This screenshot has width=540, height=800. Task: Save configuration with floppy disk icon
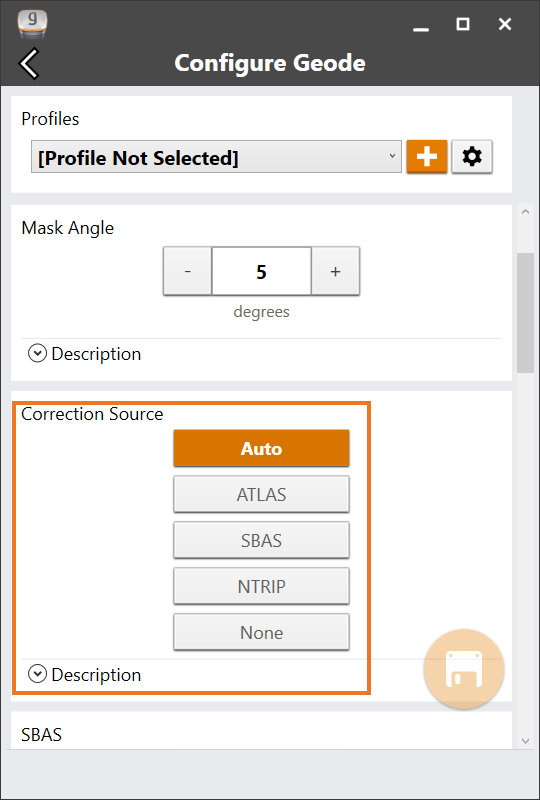[x=464, y=669]
